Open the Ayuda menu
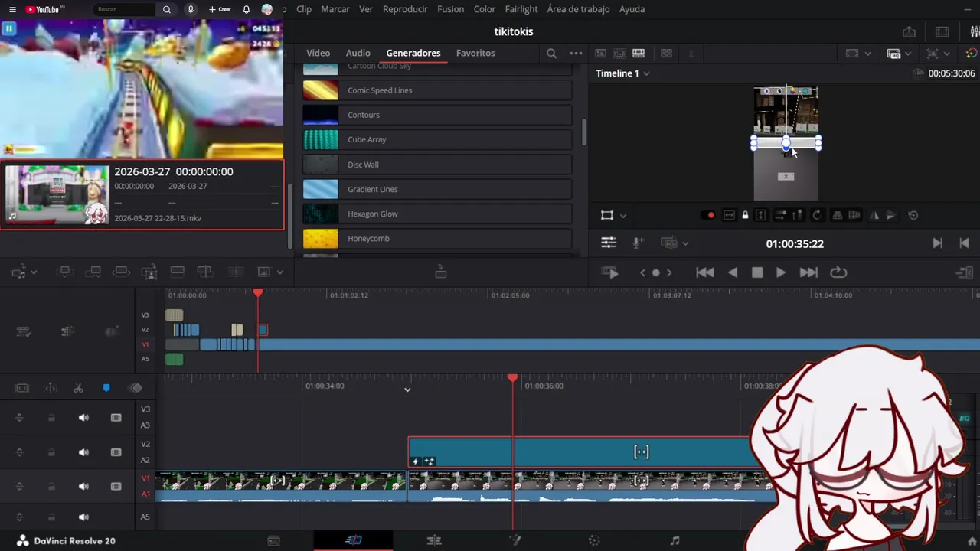The height and width of the screenshot is (551, 980). (x=632, y=9)
